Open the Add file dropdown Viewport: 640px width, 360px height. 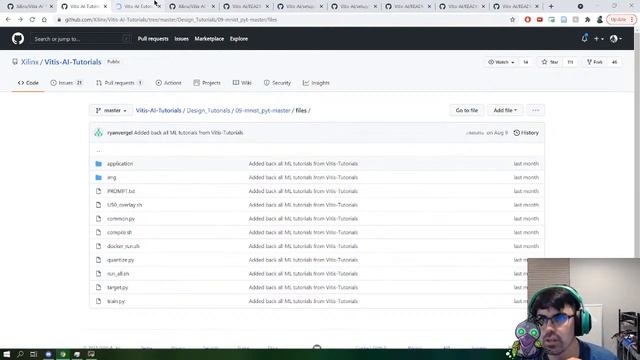[505, 110]
